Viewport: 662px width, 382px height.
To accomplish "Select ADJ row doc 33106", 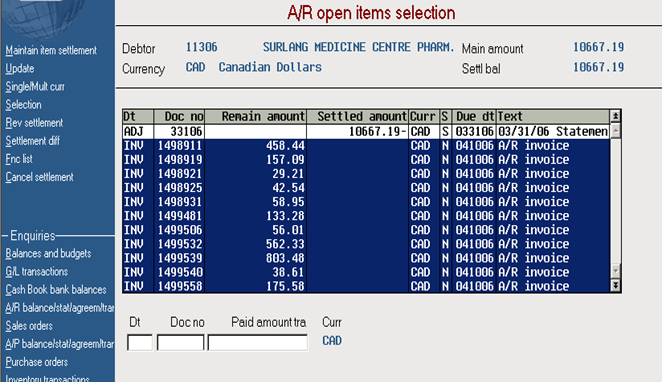I will (x=366, y=132).
